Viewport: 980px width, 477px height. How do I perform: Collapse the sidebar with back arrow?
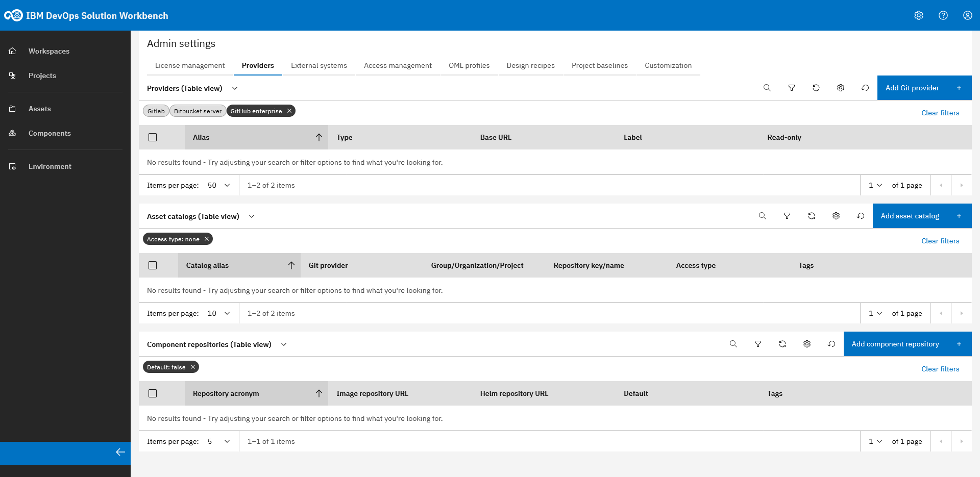(120, 452)
